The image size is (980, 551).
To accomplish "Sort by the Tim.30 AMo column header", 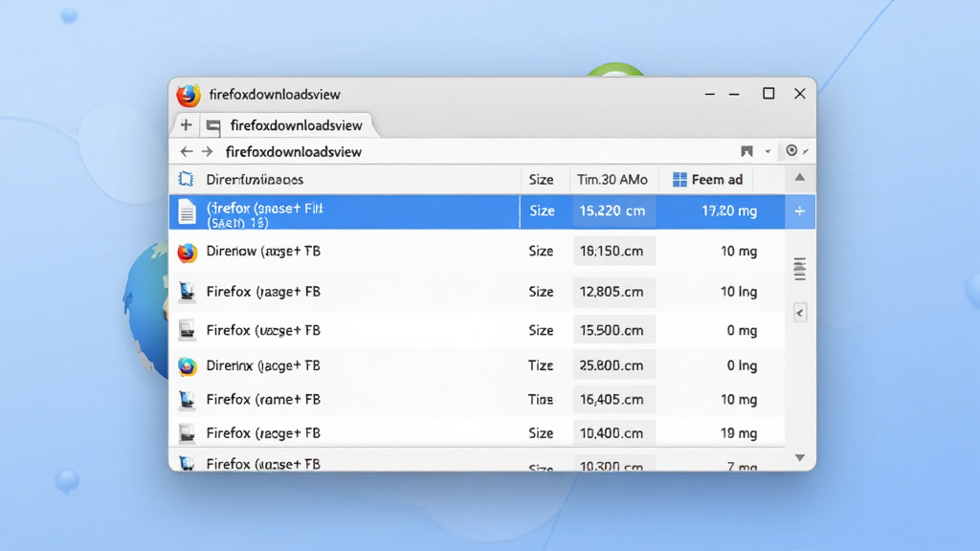I will 612,180.
